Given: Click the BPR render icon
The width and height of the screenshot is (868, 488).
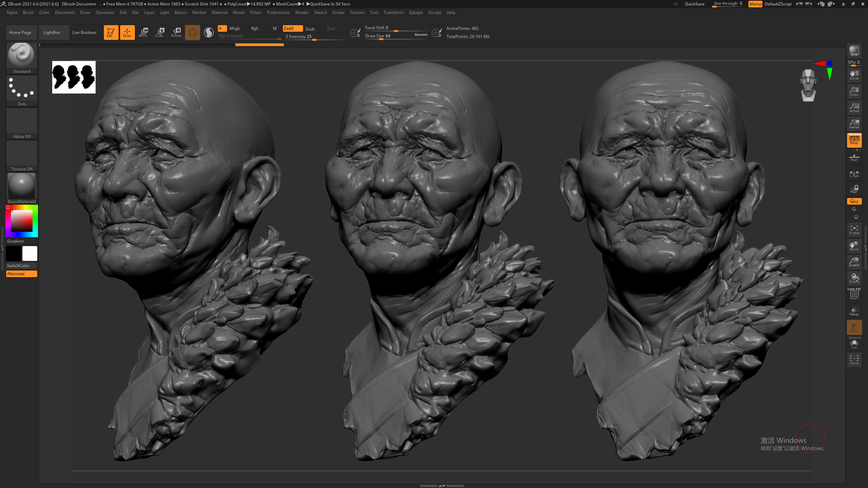Looking at the screenshot, I should click(854, 51).
